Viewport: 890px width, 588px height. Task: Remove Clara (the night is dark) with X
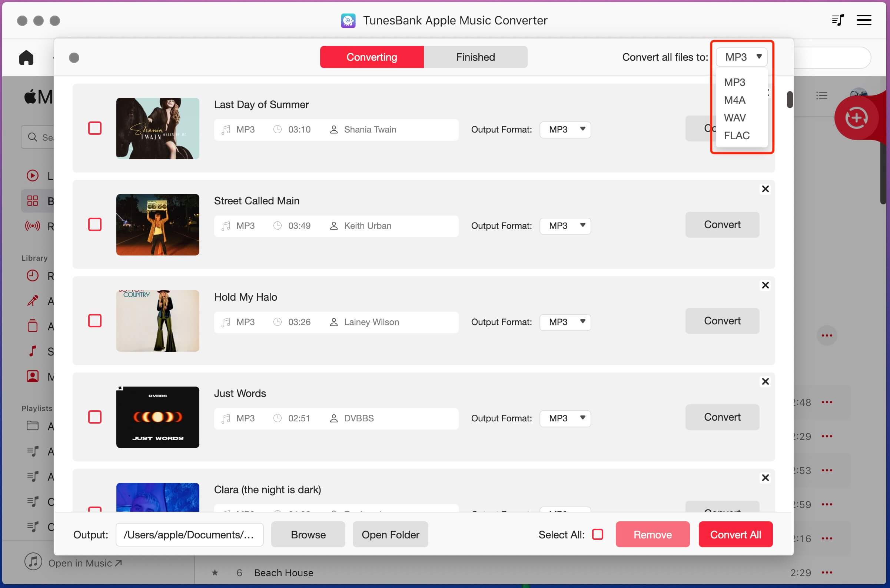(x=766, y=478)
